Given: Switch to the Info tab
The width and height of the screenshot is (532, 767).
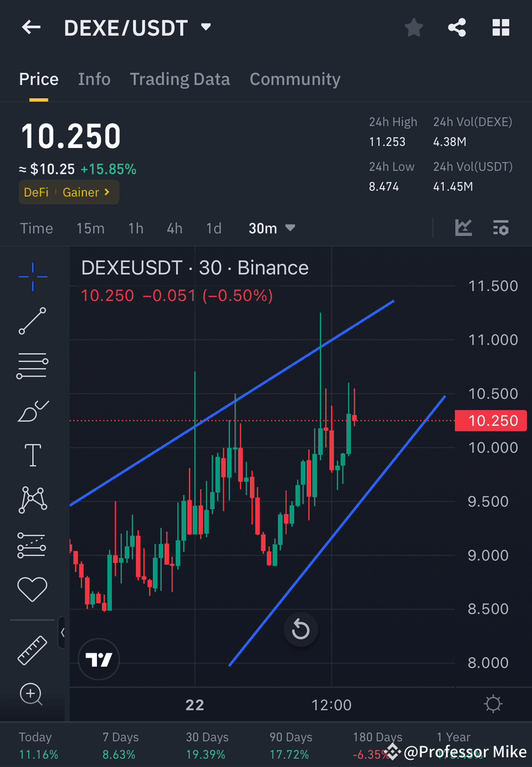Looking at the screenshot, I should (x=94, y=78).
